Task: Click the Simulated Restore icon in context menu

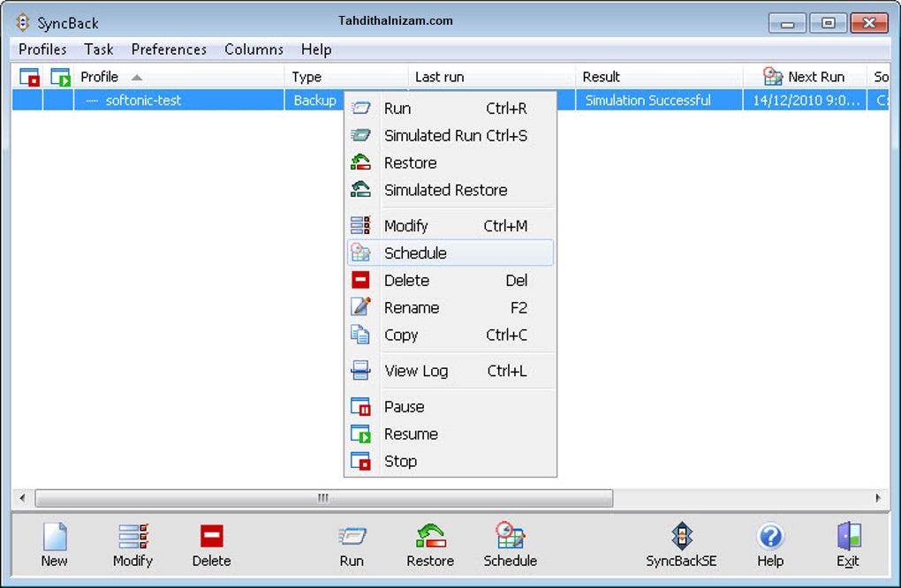Action: pos(361,190)
